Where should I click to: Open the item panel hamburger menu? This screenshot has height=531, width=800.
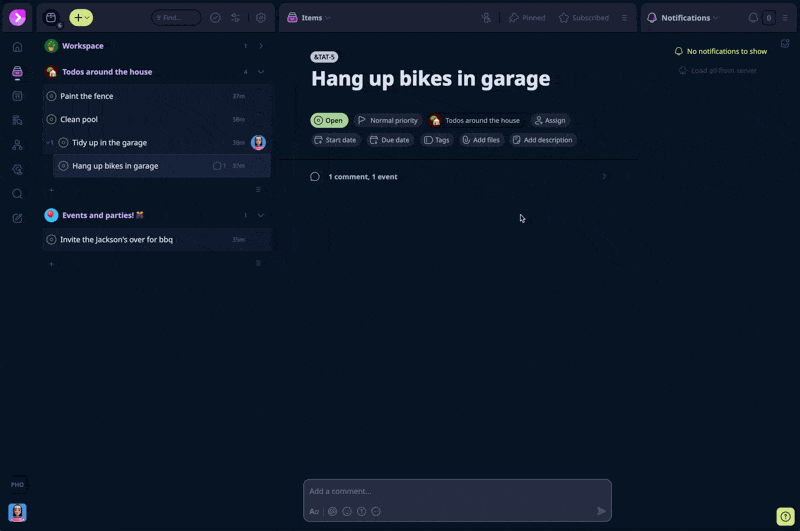[624, 18]
